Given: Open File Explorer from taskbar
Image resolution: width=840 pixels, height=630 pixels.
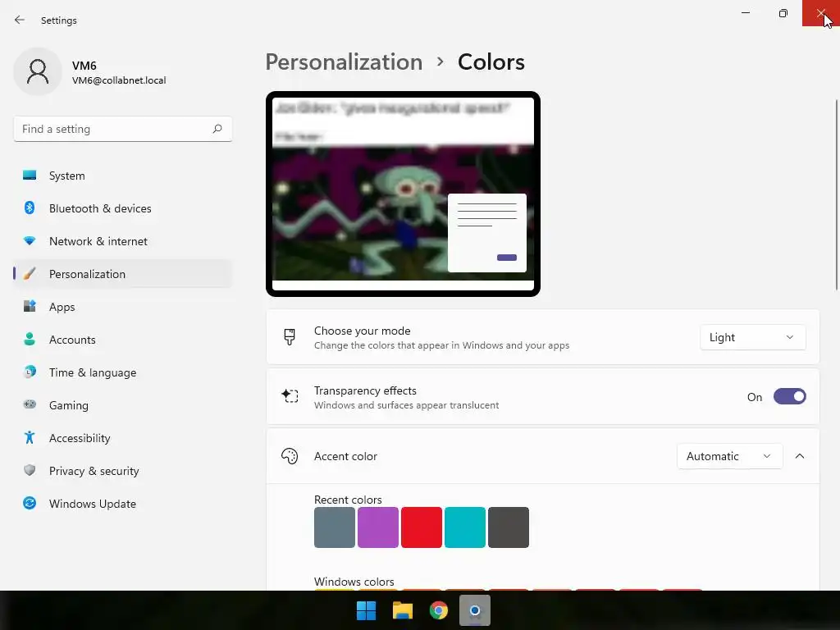Looking at the screenshot, I should 402,610.
